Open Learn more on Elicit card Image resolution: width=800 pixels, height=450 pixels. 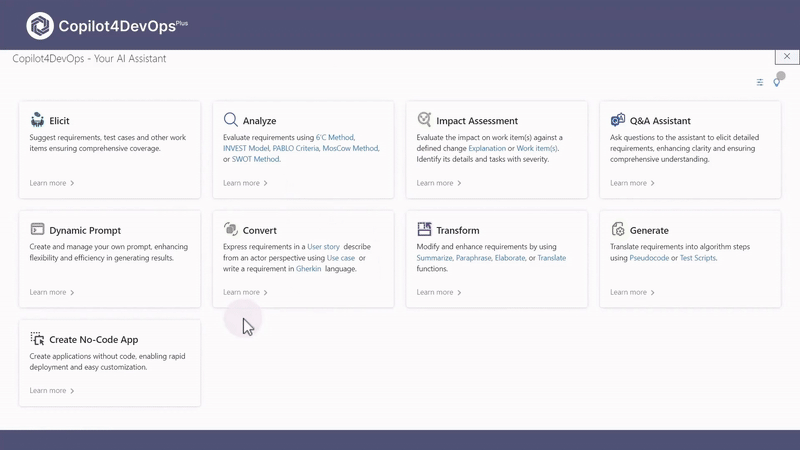coord(52,183)
